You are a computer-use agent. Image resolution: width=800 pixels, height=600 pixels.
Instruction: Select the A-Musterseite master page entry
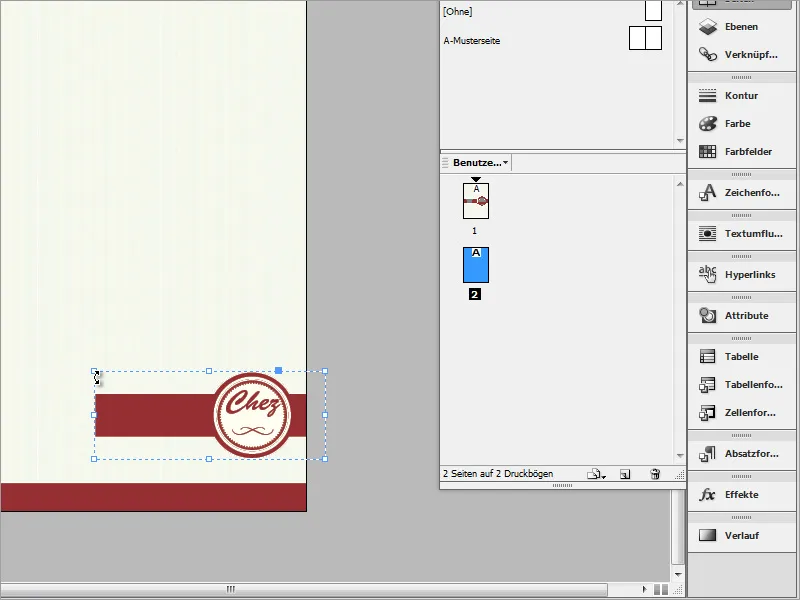470,42
